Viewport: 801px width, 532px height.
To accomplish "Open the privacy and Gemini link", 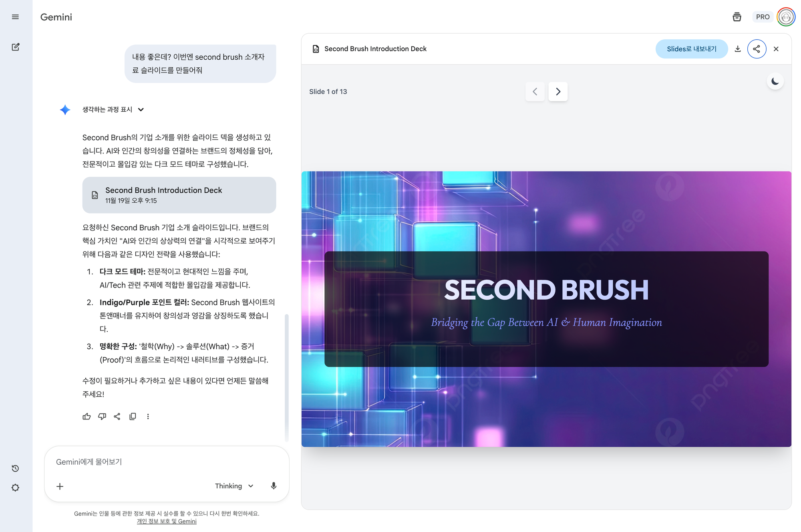I will pyautogui.click(x=167, y=521).
